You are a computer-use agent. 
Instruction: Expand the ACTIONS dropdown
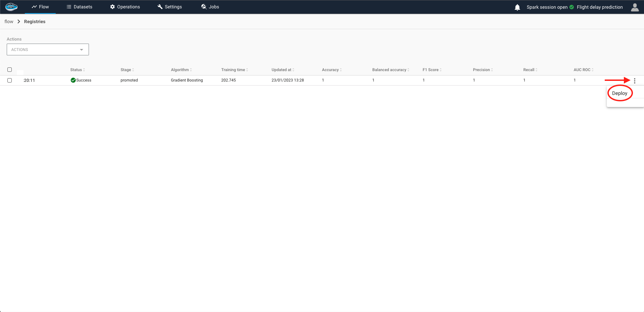(48, 50)
